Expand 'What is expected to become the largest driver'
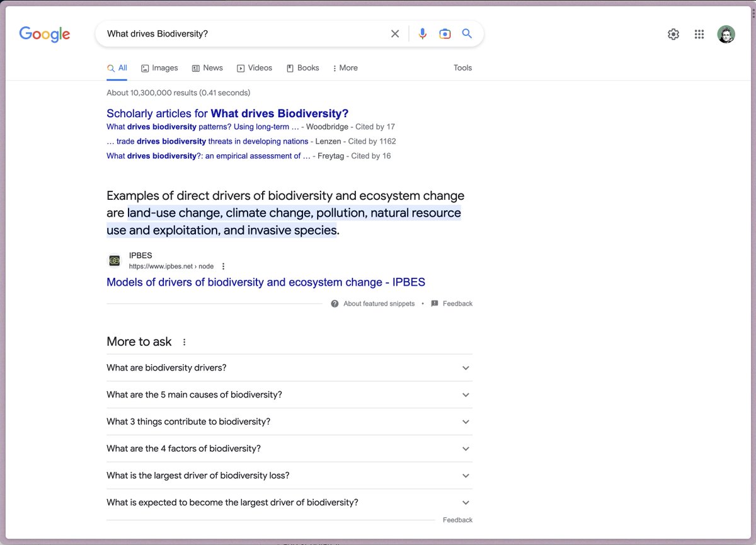The width and height of the screenshot is (756, 545). 289,503
